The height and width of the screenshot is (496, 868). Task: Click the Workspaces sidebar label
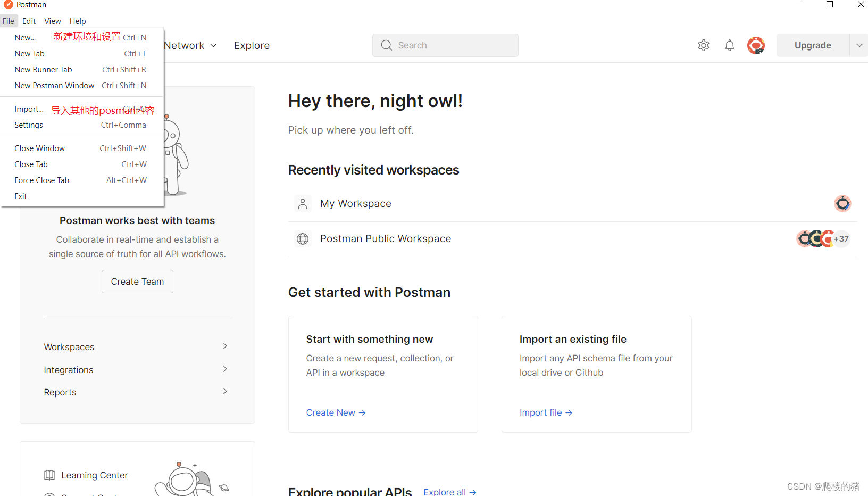[69, 347]
